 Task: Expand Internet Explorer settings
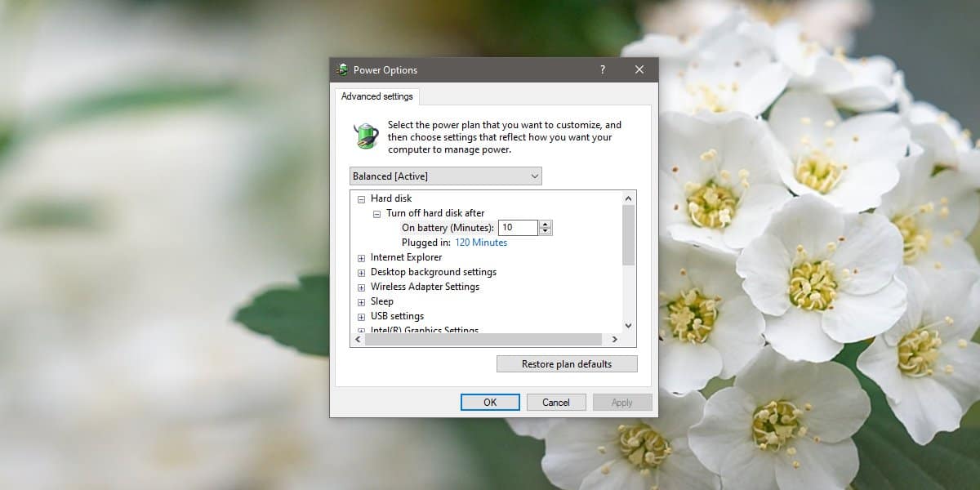click(361, 257)
